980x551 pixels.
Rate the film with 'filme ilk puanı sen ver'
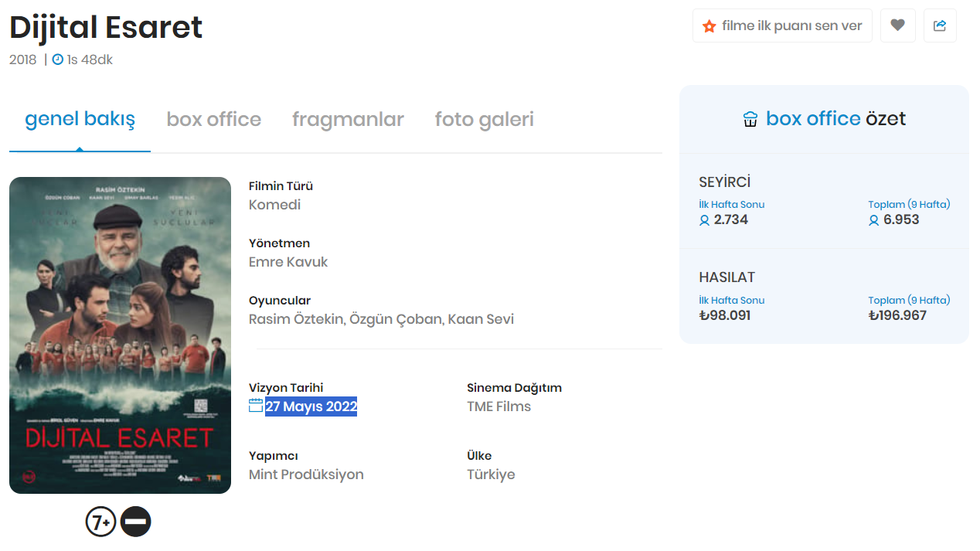click(x=782, y=26)
